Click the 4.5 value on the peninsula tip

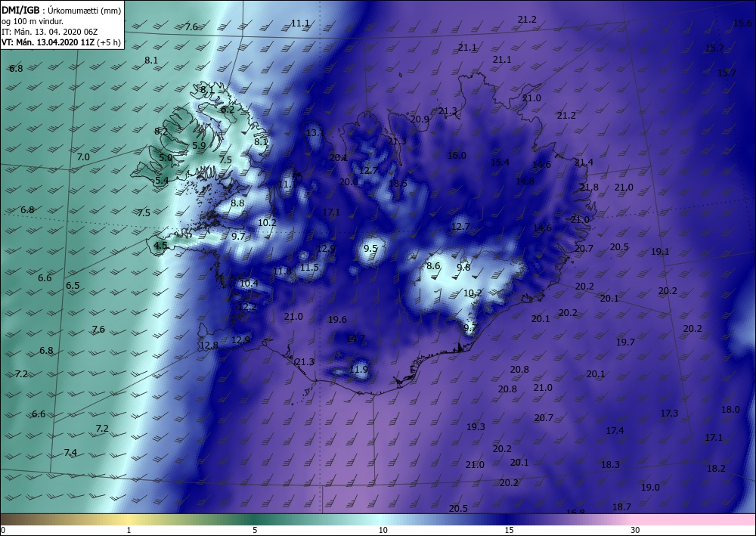pyautogui.click(x=160, y=245)
